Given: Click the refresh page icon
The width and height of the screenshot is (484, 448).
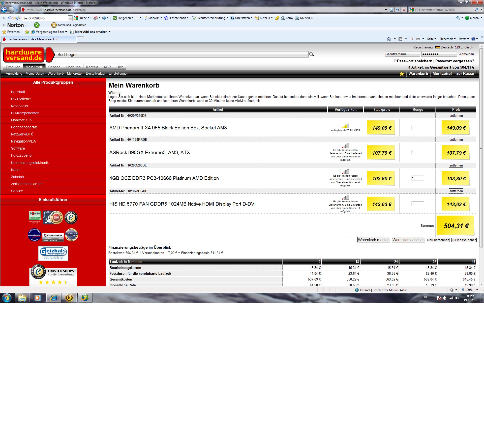Looking at the screenshot, I should (x=398, y=10).
